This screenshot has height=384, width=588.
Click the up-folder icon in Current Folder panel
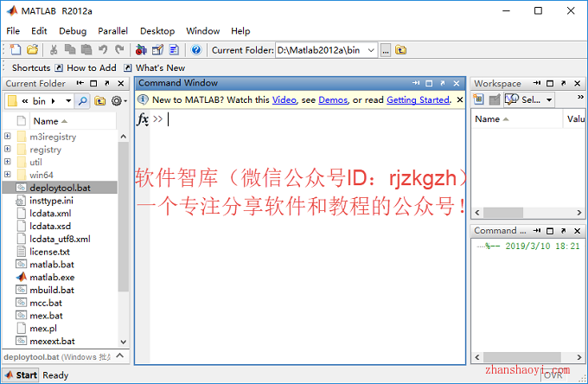click(x=99, y=101)
